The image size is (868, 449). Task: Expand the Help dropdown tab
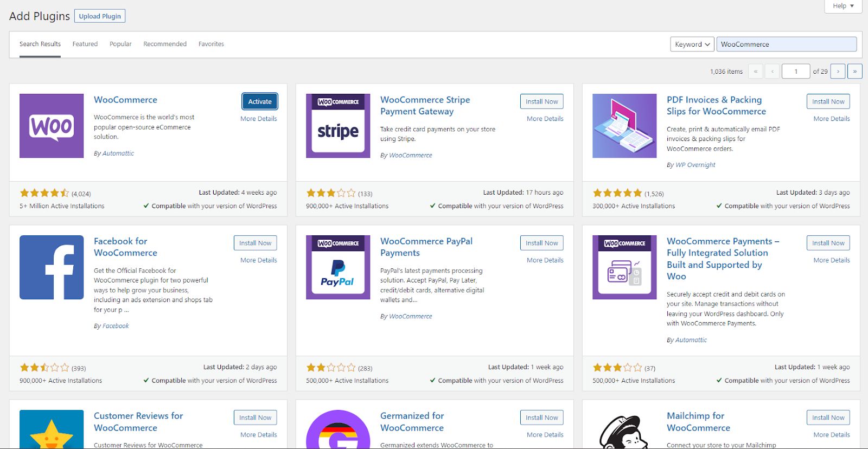[843, 6]
